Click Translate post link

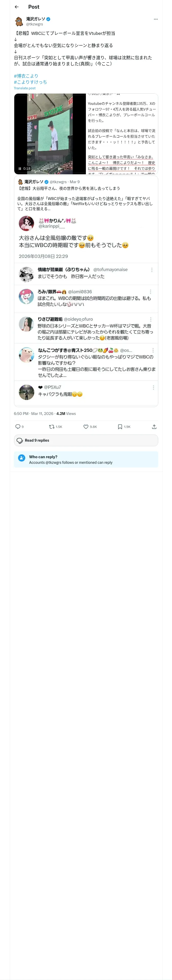click(25, 88)
